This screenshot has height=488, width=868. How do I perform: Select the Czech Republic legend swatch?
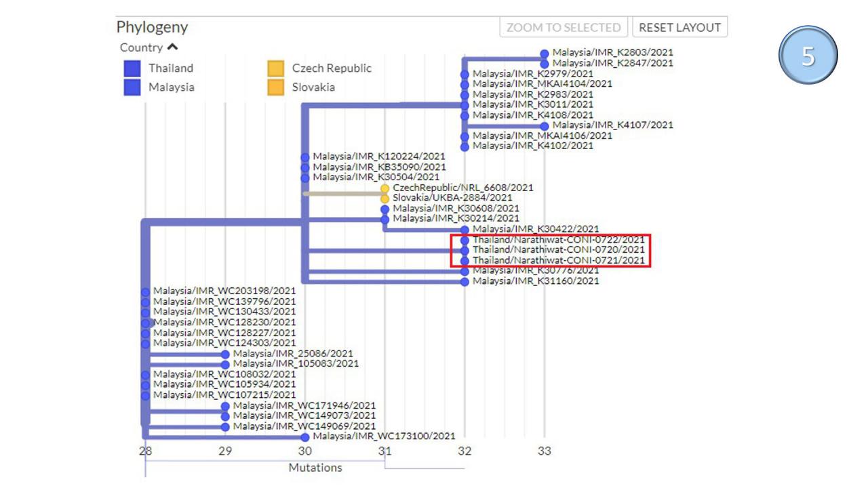point(275,68)
